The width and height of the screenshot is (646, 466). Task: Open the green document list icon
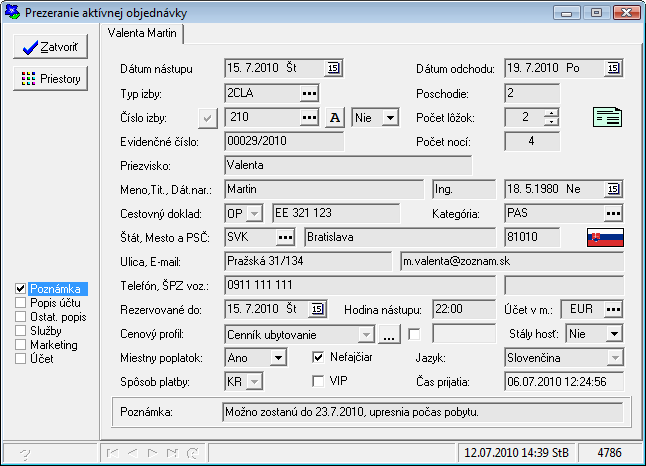(x=607, y=117)
